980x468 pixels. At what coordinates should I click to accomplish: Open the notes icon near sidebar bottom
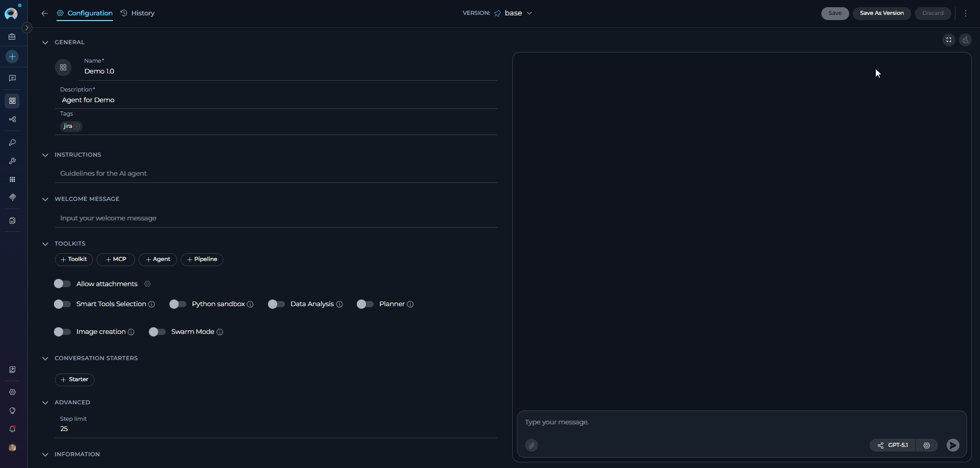[12, 369]
